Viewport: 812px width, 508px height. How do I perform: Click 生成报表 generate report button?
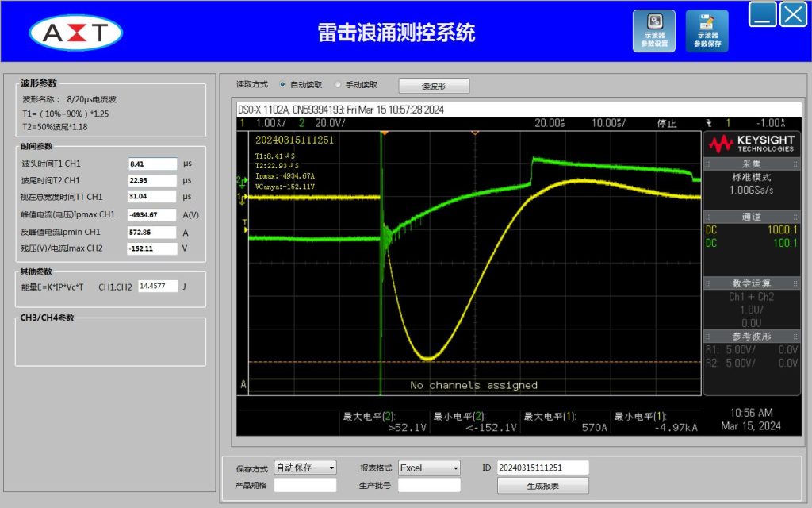[x=543, y=486]
